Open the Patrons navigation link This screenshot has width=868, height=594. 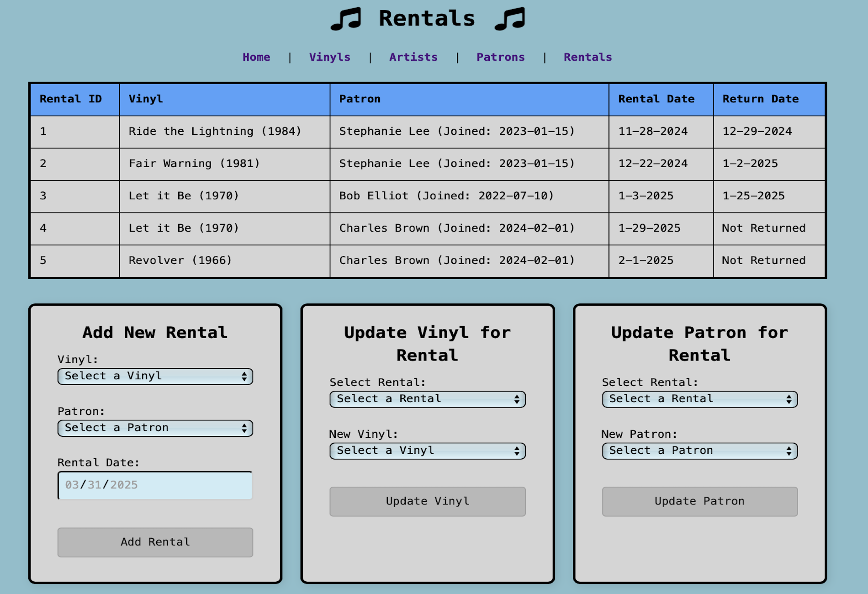pyautogui.click(x=500, y=57)
